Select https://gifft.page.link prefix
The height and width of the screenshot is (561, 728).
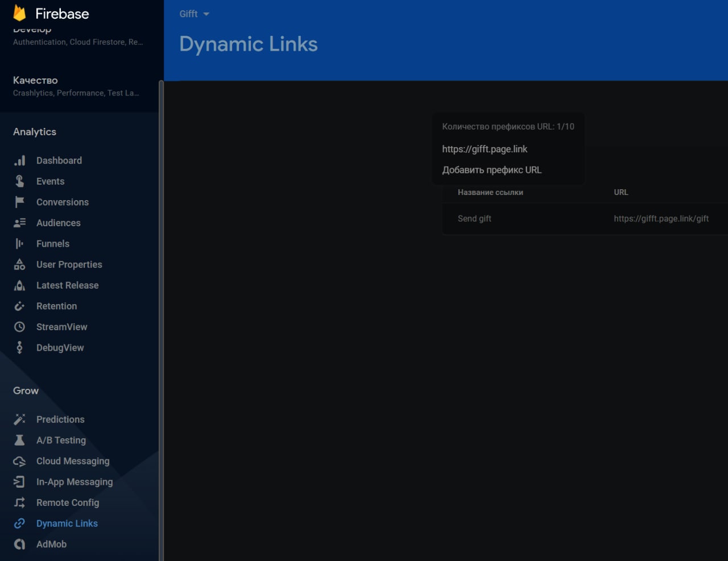pyautogui.click(x=485, y=149)
